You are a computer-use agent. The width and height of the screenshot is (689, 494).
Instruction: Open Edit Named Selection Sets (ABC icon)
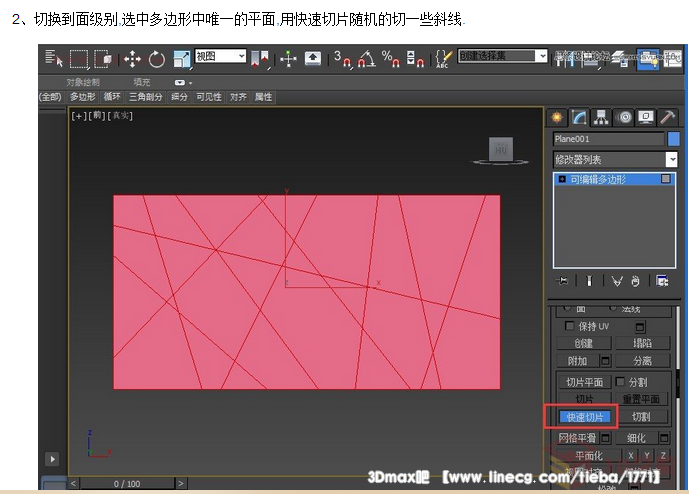pos(443,58)
